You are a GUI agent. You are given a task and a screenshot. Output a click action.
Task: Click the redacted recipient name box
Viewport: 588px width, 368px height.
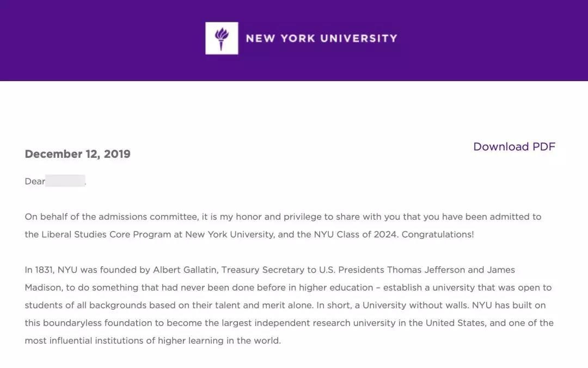(65, 181)
